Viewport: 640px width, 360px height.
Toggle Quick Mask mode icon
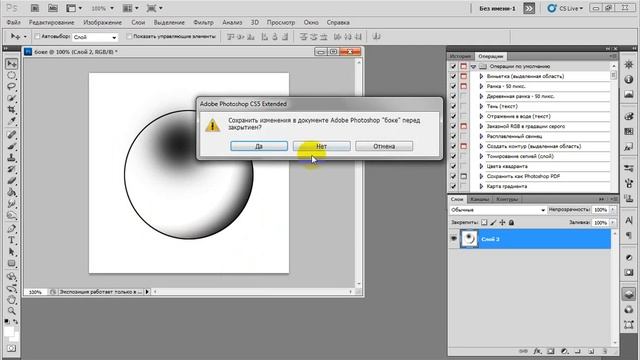(11, 348)
